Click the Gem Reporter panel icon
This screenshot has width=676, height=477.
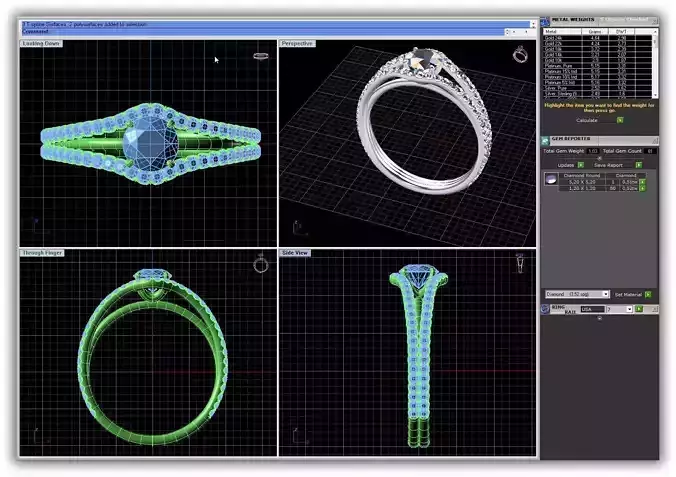pyautogui.click(x=545, y=141)
